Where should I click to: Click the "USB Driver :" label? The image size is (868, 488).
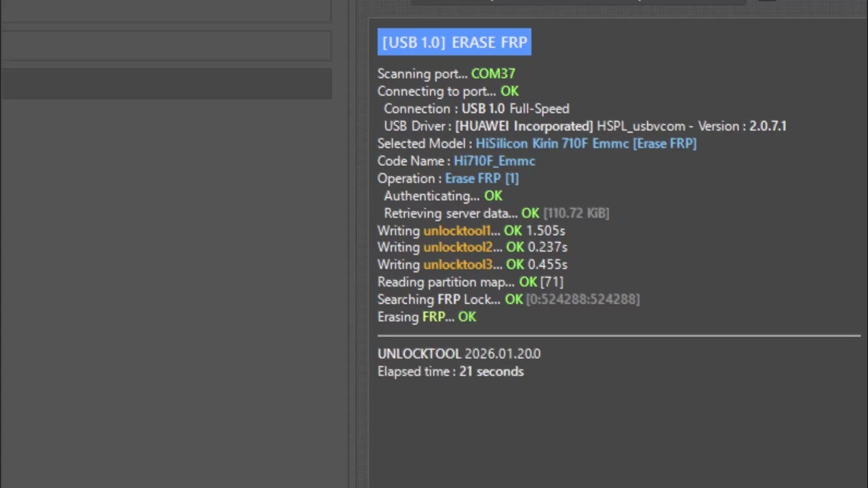click(x=418, y=126)
